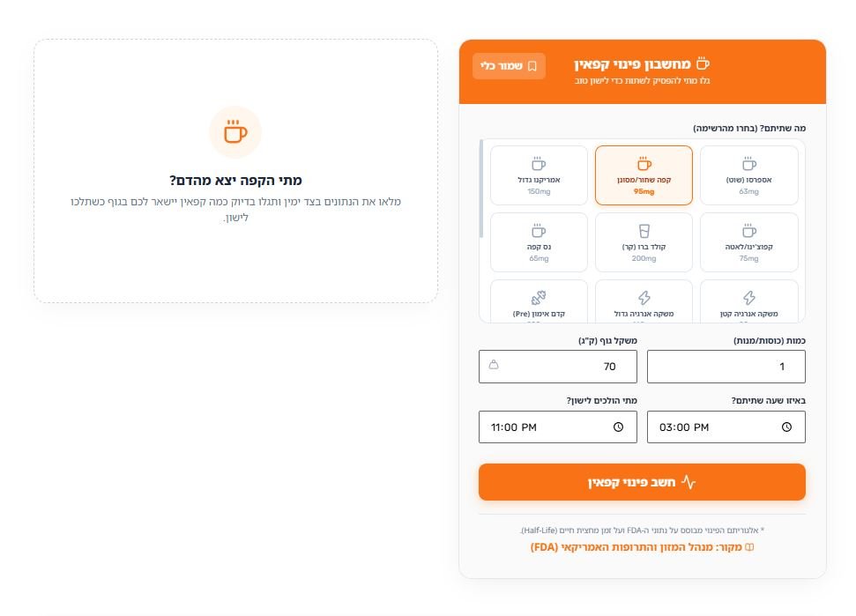Click the 11:00 PM bedtime field
Image resolution: width=856 pixels, height=616 pixels.
coord(558,427)
